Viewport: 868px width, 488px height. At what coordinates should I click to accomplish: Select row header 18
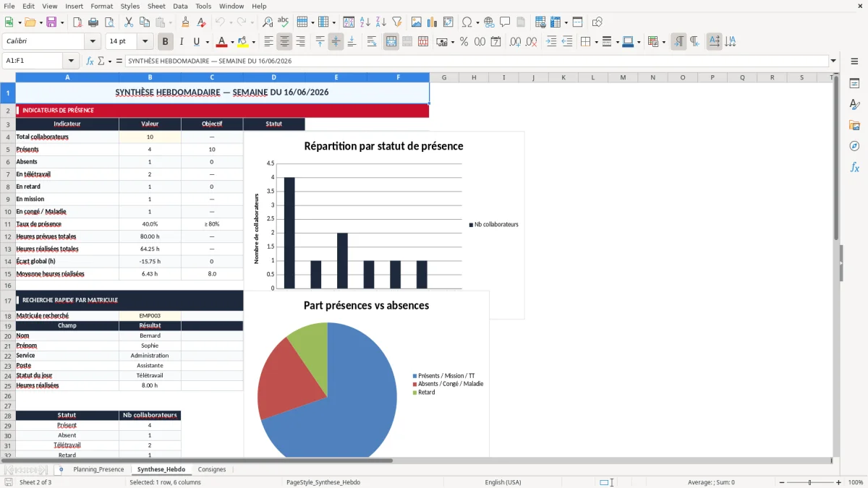pyautogui.click(x=8, y=316)
